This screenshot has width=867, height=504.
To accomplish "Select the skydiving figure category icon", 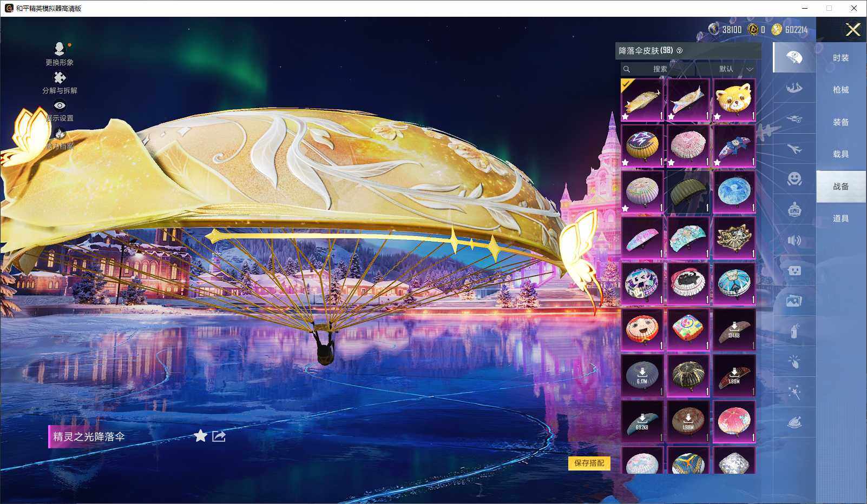I will click(x=794, y=88).
